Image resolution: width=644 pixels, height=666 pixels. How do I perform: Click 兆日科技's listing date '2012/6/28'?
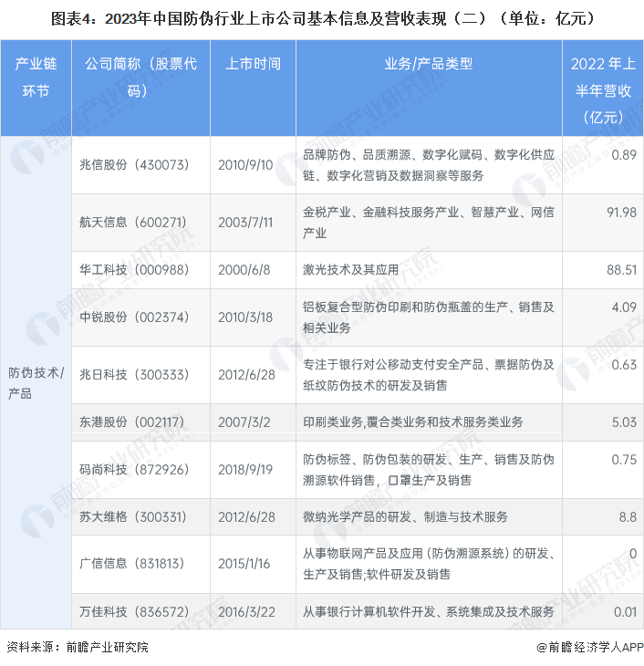coord(247,375)
